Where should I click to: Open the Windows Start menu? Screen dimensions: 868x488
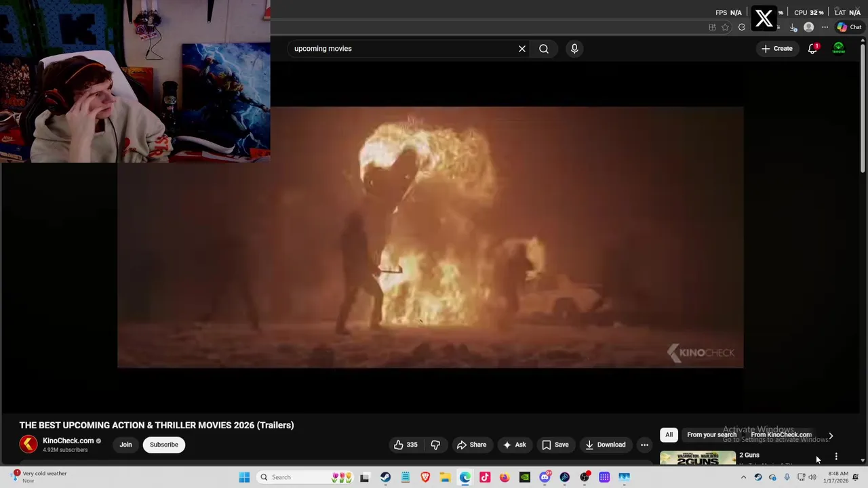tap(244, 477)
